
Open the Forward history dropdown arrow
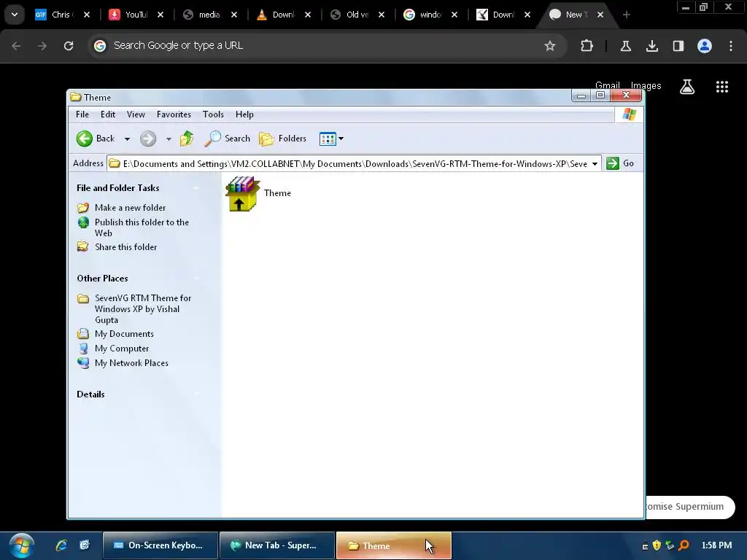tap(169, 139)
